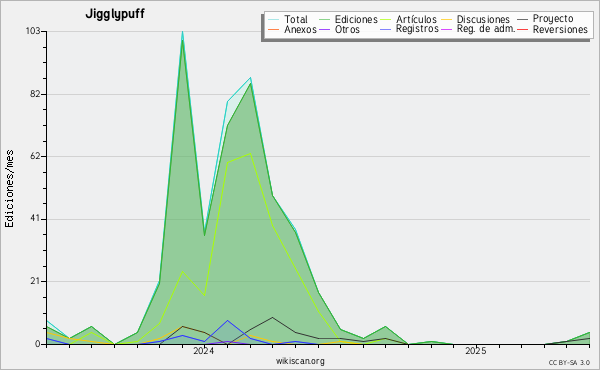Image resolution: width=600 pixels, height=370 pixels.
Task: Select the Anexos legend label
Action: pos(300,29)
